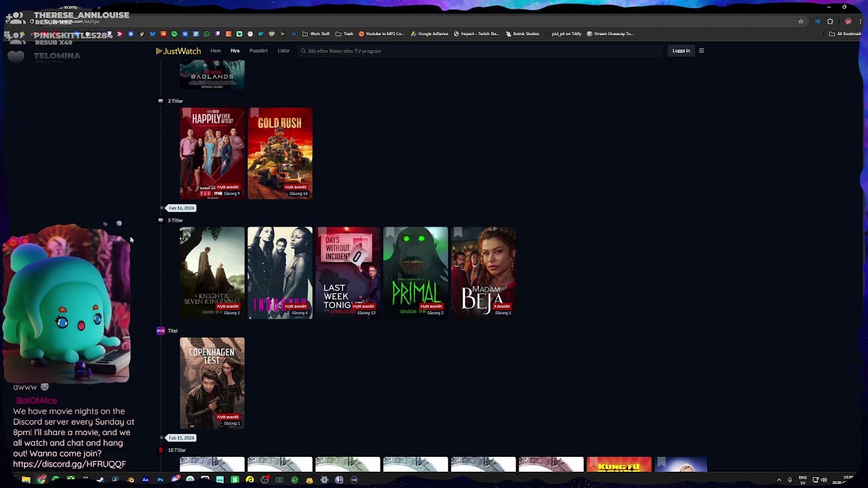The width and height of the screenshot is (868, 488).
Task: Show hidden system tray icons
Action: click(778, 480)
